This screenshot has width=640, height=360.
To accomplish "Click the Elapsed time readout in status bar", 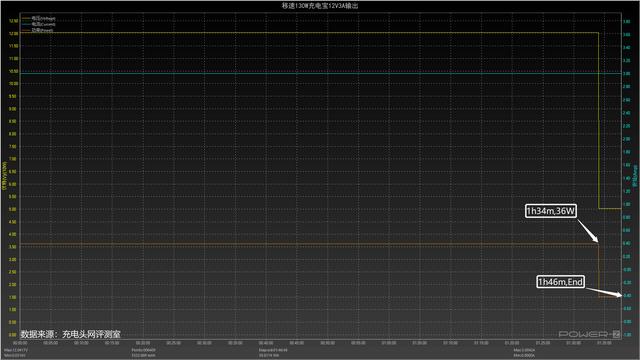I will click(273, 350).
